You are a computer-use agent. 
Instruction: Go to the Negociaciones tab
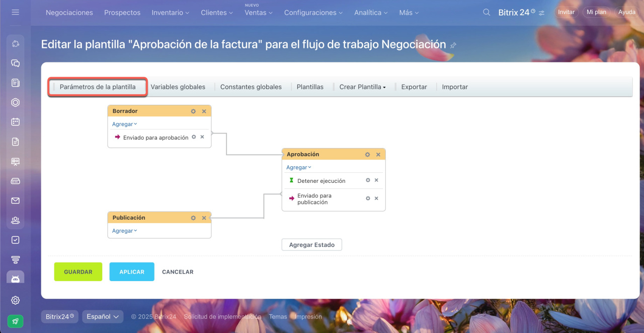point(69,13)
